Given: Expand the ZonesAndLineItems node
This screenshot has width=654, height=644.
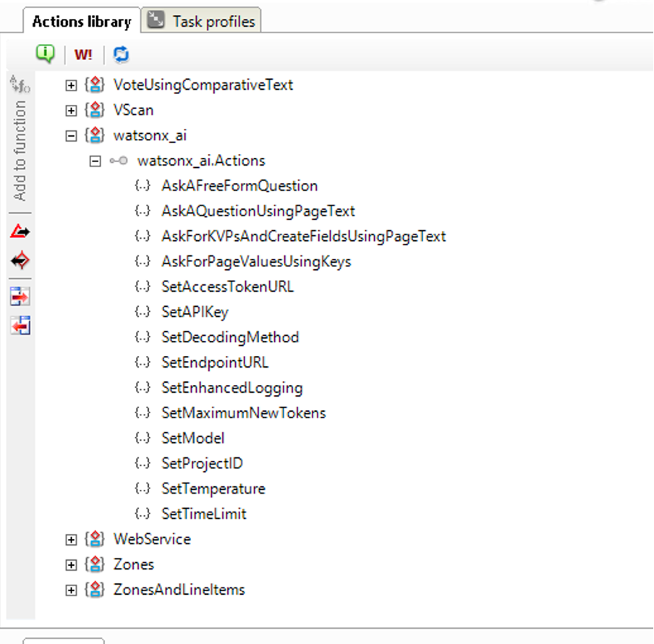Looking at the screenshot, I should coord(71,590).
